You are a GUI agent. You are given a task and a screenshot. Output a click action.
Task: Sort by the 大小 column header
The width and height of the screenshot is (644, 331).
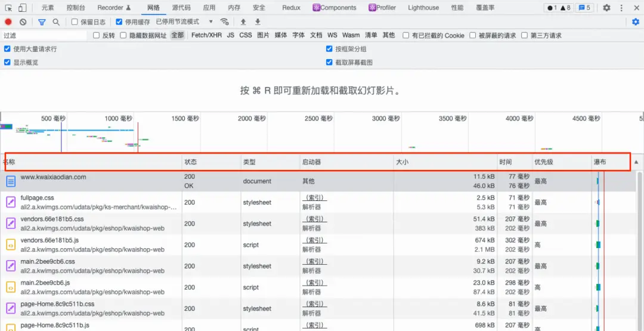[x=445, y=162]
